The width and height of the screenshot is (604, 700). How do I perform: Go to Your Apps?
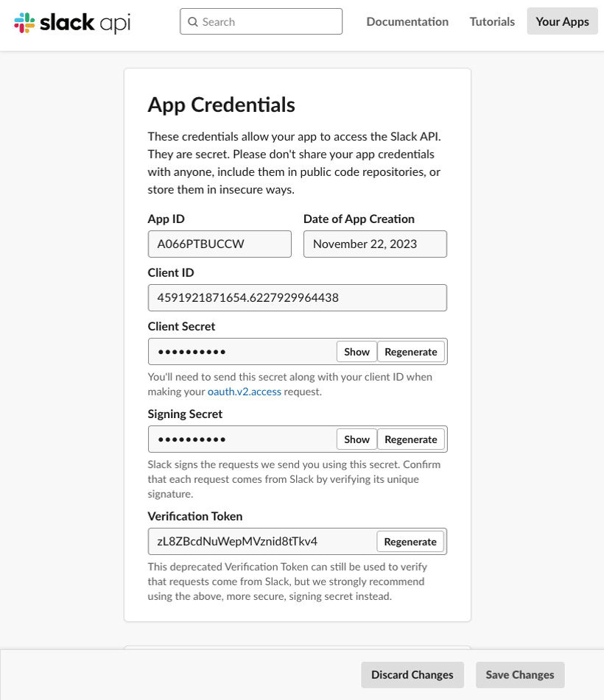click(562, 21)
